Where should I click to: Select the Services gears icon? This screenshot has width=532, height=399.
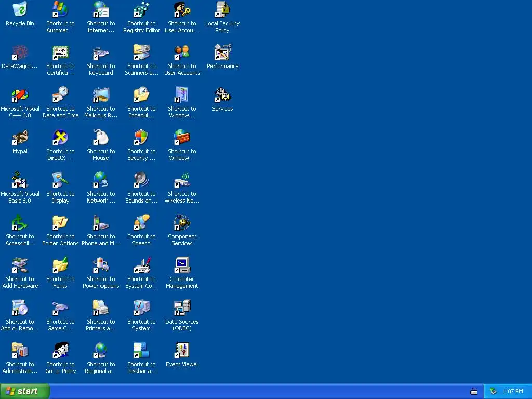[222, 95]
